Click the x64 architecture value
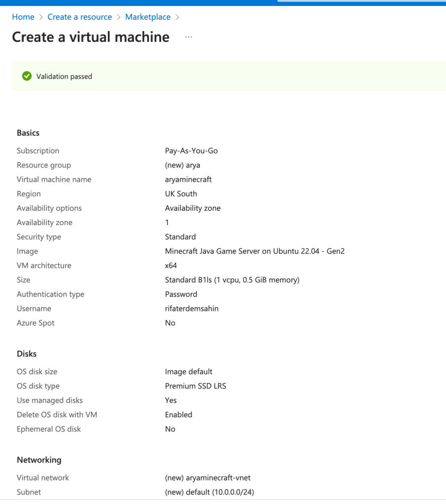Viewport: 446px width, 504px height. pos(171,266)
